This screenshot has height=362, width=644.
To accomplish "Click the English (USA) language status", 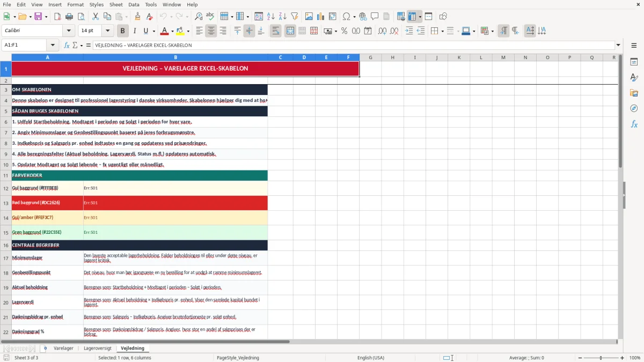I will (x=371, y=358).
